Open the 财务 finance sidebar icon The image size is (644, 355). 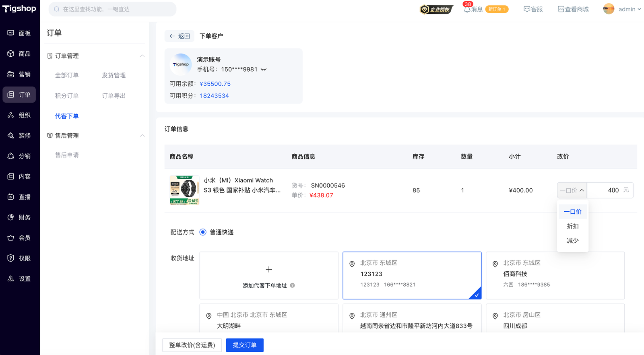point(11,217)
